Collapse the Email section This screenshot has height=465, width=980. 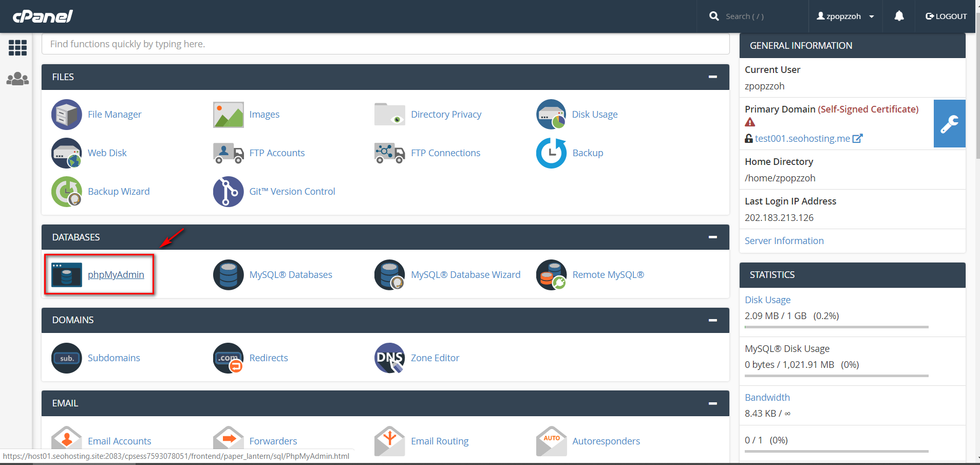pyautogui.click(x=713, y=403)
